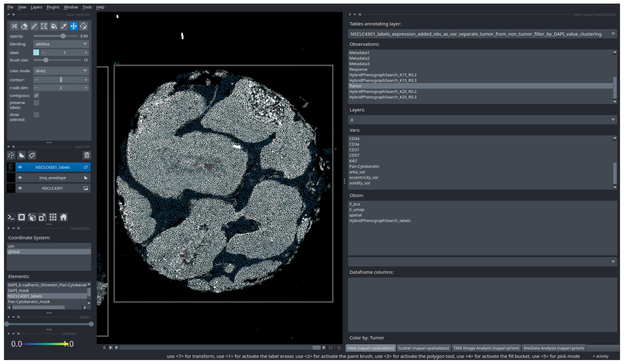Increase the n edit dim value
The image size is (624, 364).
85,88
